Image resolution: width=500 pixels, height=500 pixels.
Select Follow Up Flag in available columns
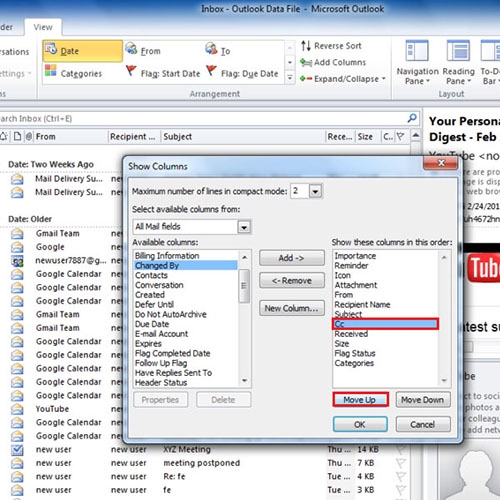186,363
